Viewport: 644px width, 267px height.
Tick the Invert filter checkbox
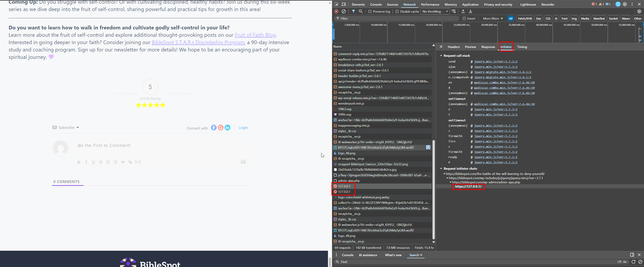click(x=464, y=19)
